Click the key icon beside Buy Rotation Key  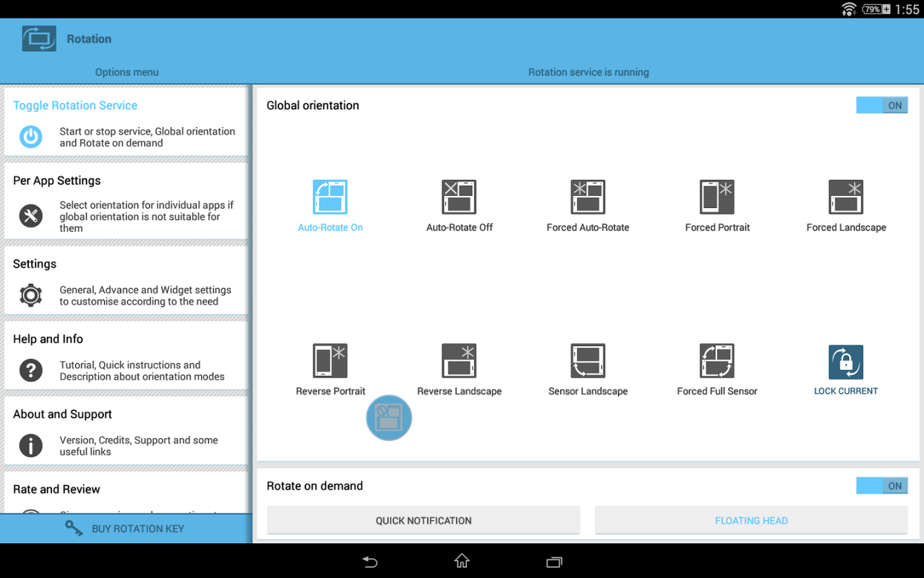pyautogui.click(x=74, y=528)
